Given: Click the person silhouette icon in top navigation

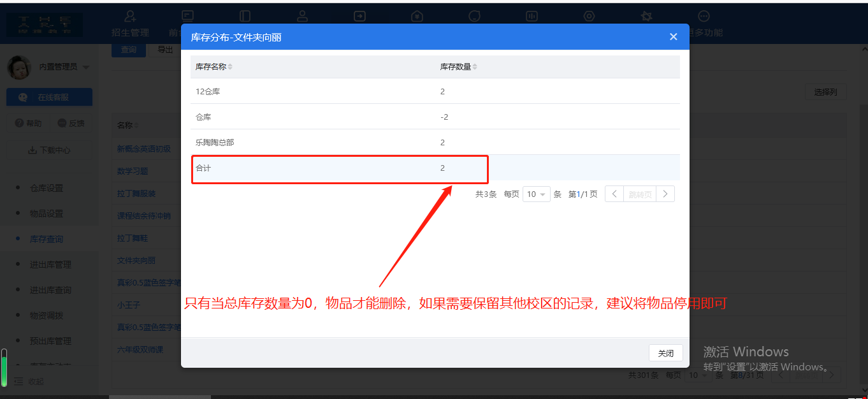Looking at the screenshot, I should coord(302,16).
